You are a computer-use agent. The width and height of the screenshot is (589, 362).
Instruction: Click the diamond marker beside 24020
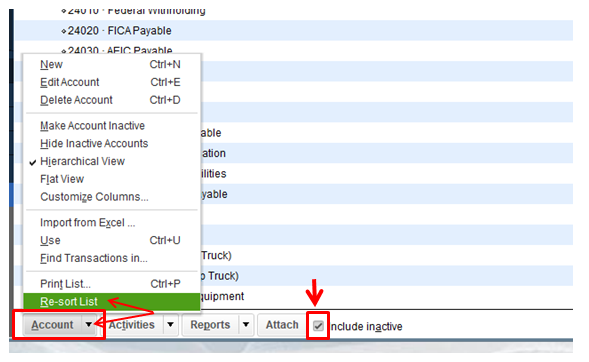(63, 31)
